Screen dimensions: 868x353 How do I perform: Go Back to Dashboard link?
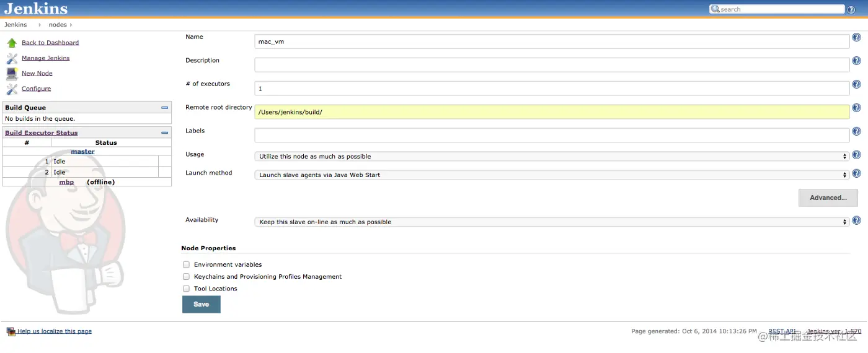50,43
